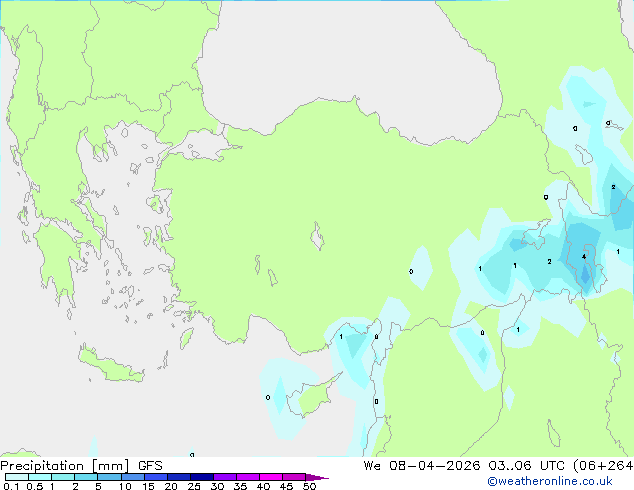Pick the legend swatch for 15–20 mm

pos(156,477)
